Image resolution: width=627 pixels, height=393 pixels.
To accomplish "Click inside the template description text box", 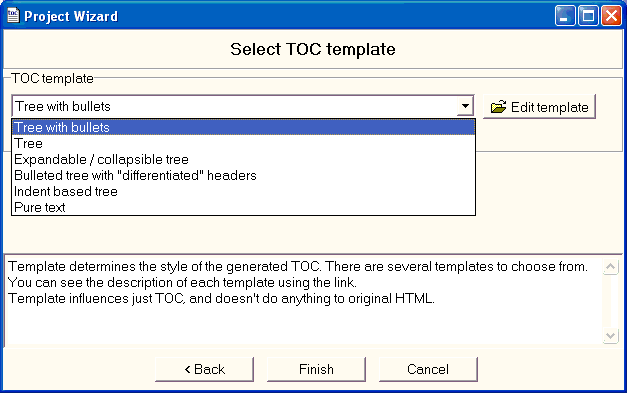I will click(304, 301).
